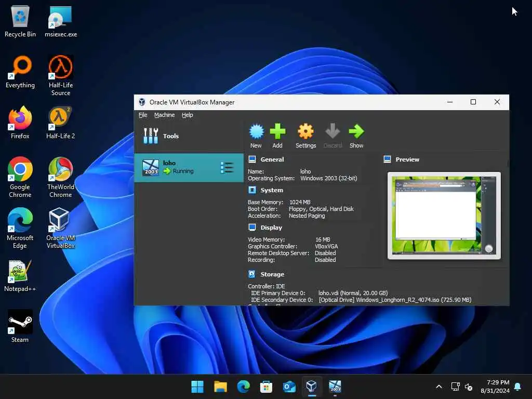The image size is (532, 399).
Task: Select the Tools entry in left pane
Action: (x=189, y=136)
